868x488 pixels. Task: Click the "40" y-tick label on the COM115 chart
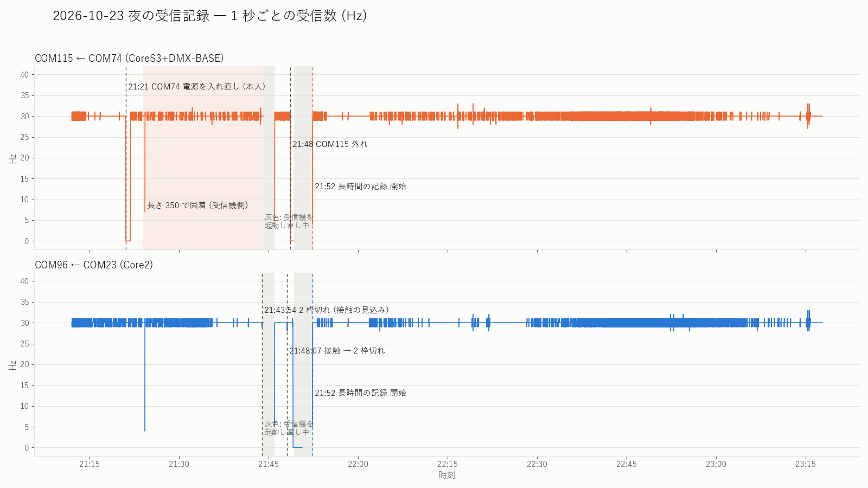coord(24,75)
